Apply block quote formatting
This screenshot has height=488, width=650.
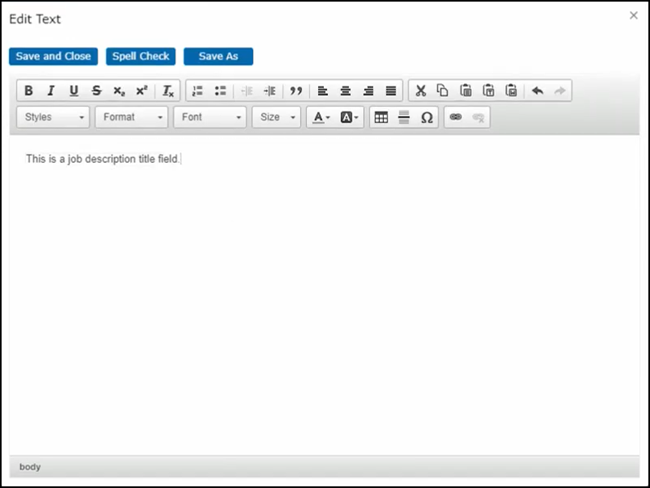pyautogui.click(x=295, y=91)
